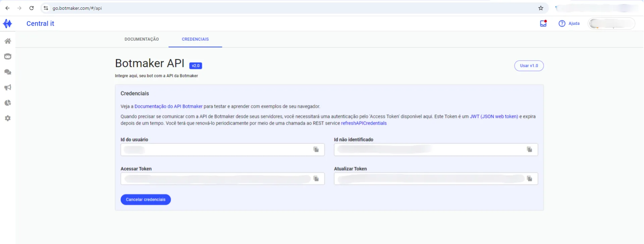Click the Ajuda help label
Viewport: 644px width, 244px height.
tap(574, 24)
